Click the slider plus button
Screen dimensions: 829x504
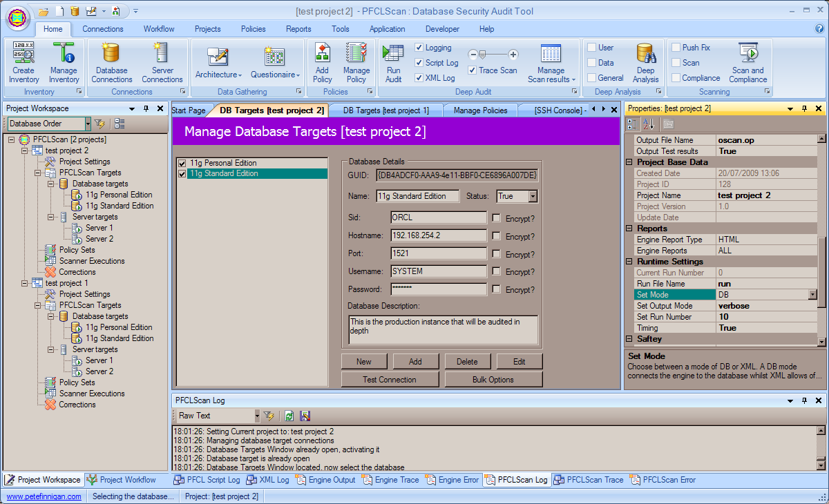513,54
